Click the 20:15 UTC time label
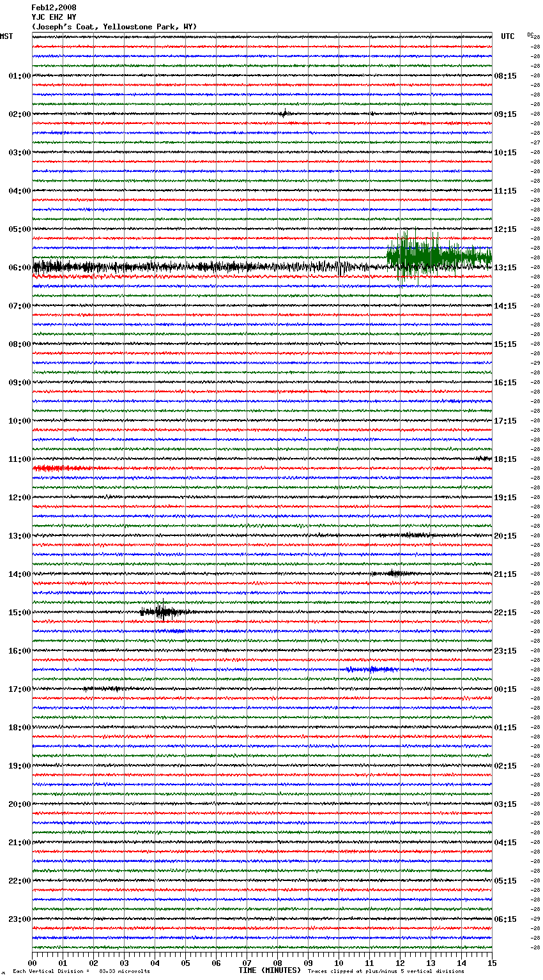Viewport: 543px width, 980px height. tap(505, 536)
